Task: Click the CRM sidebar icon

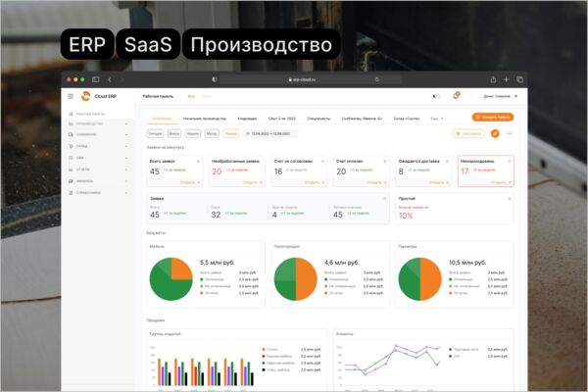Action: pos(71,158)
